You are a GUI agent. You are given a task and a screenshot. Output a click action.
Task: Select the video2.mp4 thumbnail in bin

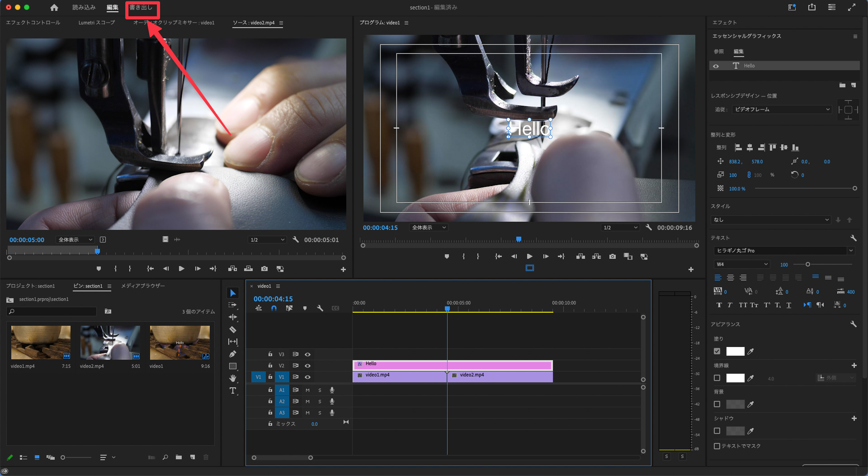pyautogui.click(x=110, y=343)
